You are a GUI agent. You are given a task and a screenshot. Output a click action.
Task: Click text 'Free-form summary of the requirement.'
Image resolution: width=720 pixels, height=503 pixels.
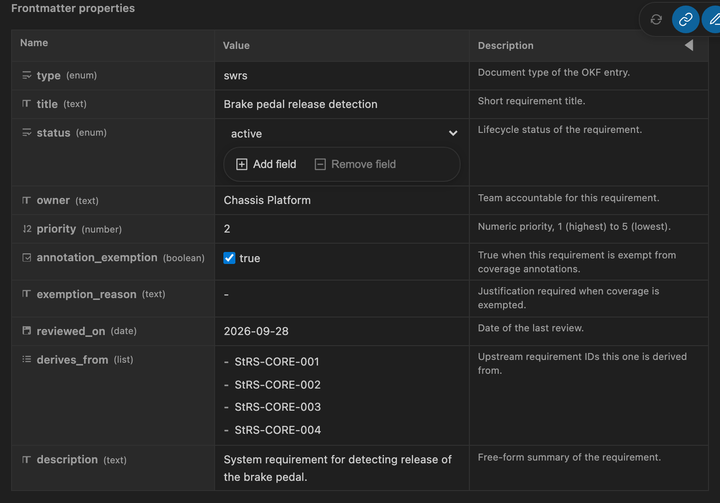click(x=569, y=457)
